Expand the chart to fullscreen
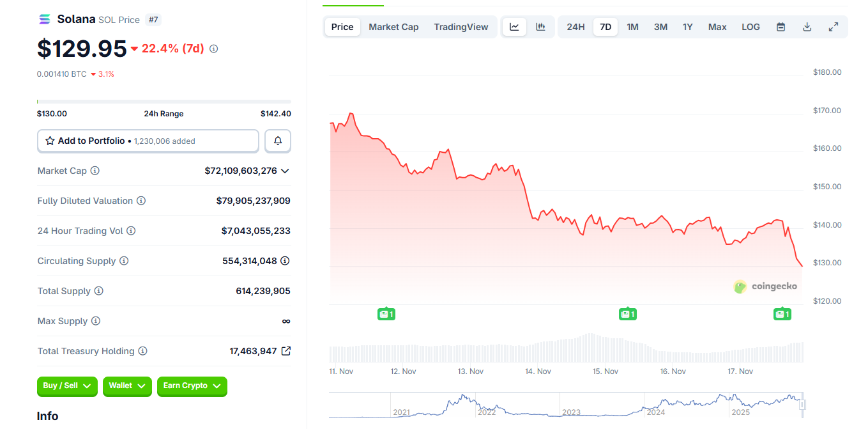This screenshot has height=429, width=868. click(833, 26)
